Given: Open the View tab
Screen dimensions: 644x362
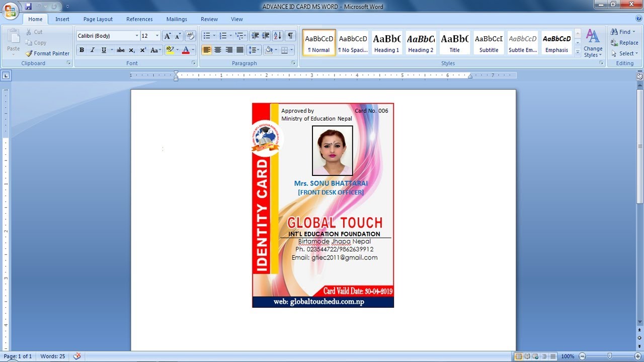Looking at the screenshot, I should 237,19.
